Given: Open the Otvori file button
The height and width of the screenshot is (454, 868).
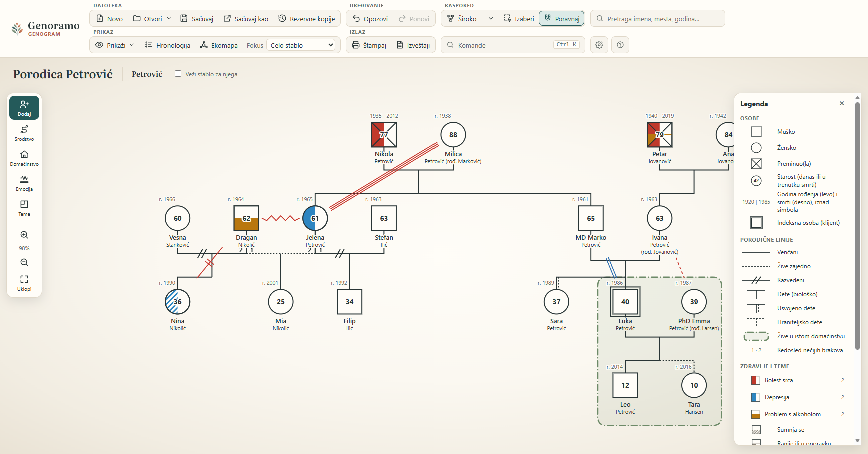Looking at the screenshot, I should point(147,19).
